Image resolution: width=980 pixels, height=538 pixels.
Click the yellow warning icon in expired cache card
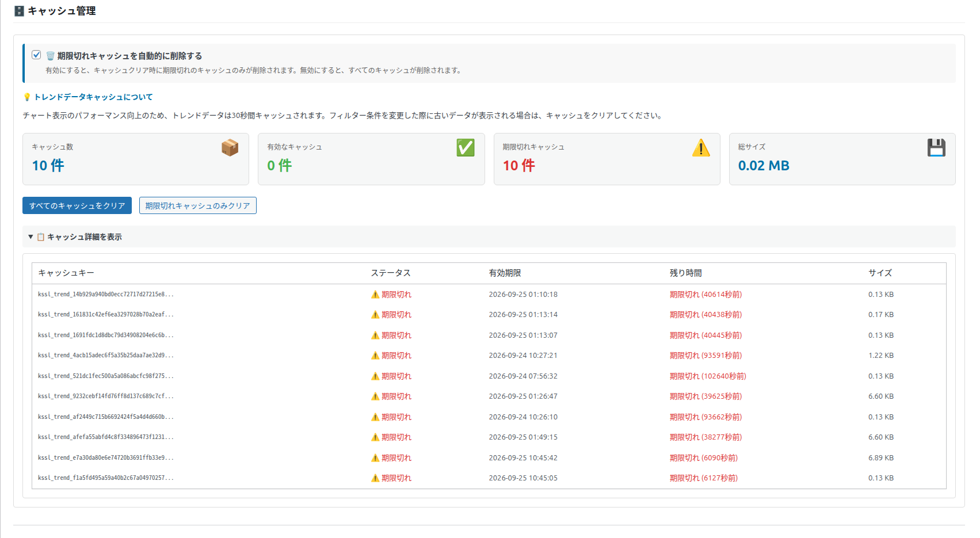coord(701,148)
